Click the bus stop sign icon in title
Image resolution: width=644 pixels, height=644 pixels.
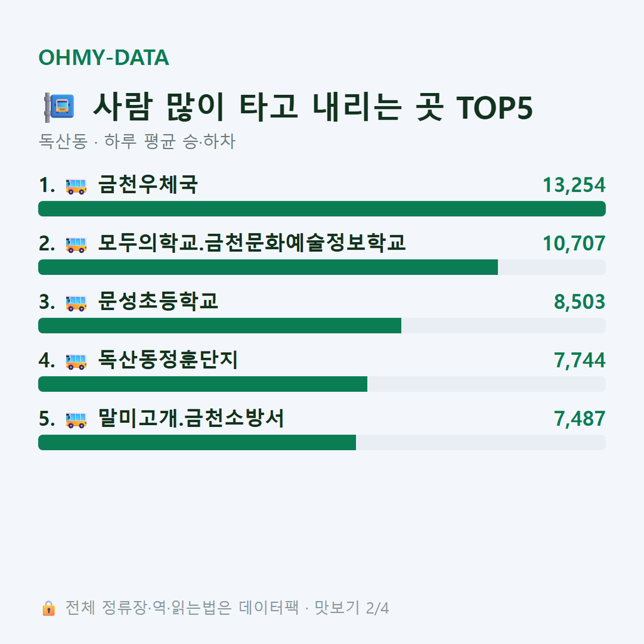[x=59, y=107]
